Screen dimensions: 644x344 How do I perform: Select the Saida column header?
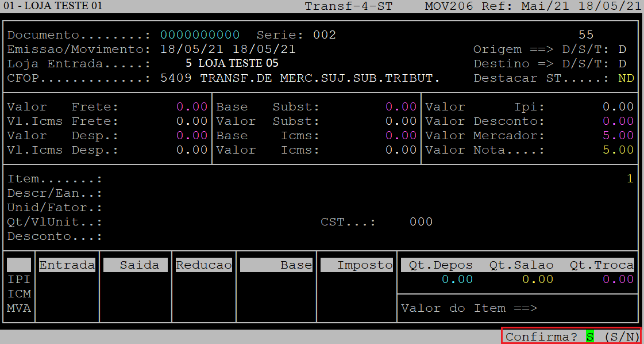pyautogui.click(x=136, y=265)
